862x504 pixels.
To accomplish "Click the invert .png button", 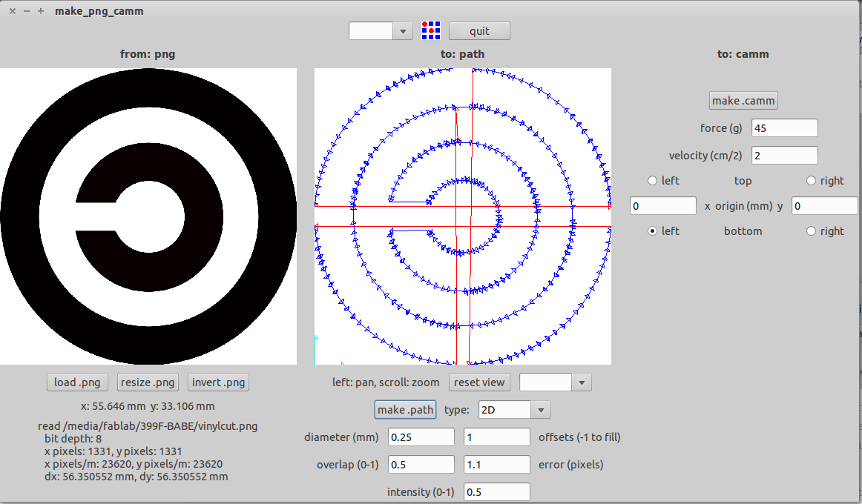I will coord(218,382).
